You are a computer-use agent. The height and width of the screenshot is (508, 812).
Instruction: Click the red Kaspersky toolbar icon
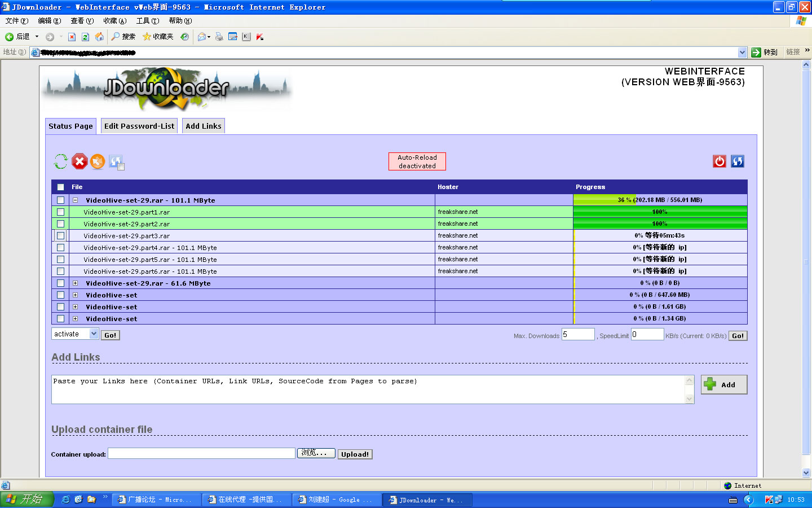(260, 37)
